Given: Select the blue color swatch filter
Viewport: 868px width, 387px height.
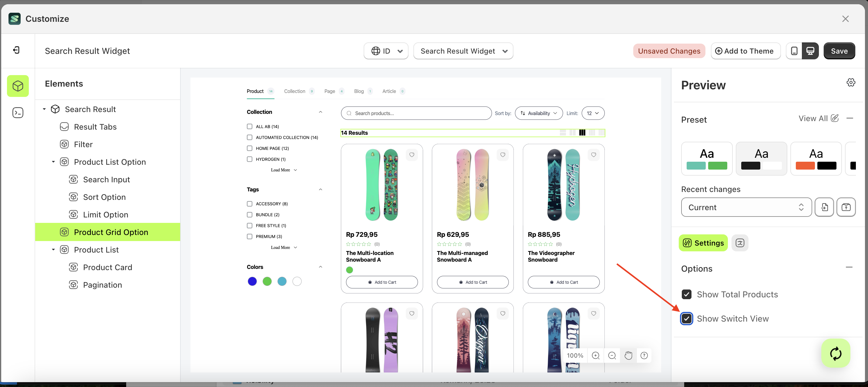Looking at the screenshot, I should 252,281.
